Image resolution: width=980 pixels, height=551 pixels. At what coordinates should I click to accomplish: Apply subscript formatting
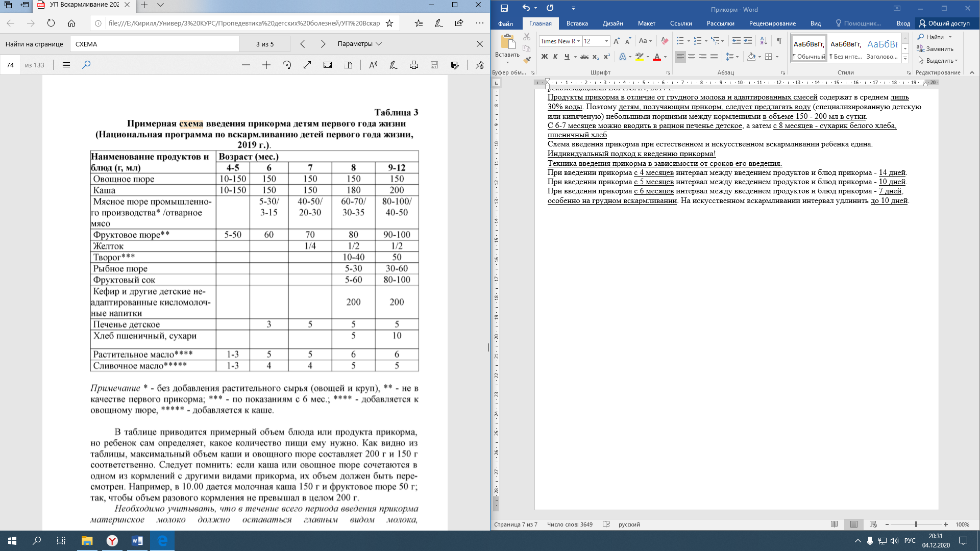pos(596,57)
